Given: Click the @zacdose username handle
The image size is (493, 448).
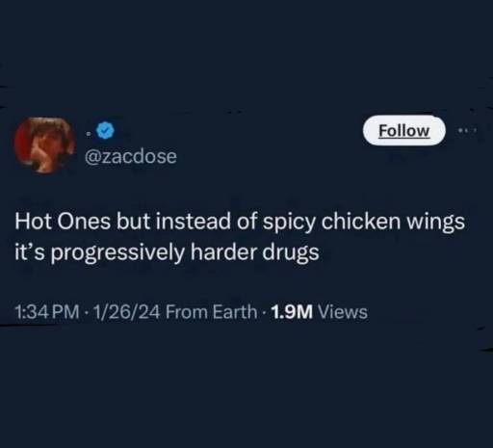Looking at the screenshot, I should coord(130,156).
